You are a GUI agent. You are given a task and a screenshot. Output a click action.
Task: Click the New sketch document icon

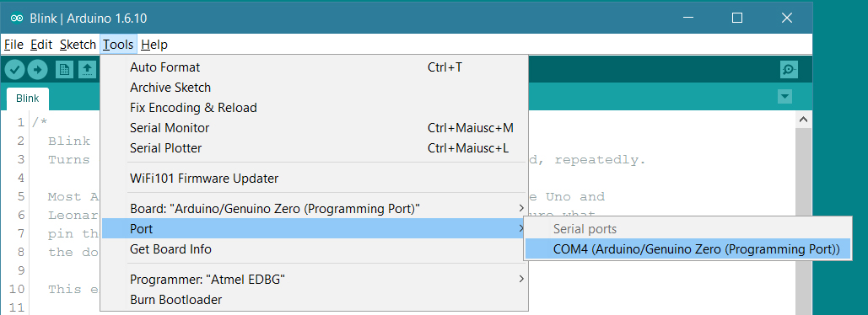pyautogui.click(x=64, y=70)
